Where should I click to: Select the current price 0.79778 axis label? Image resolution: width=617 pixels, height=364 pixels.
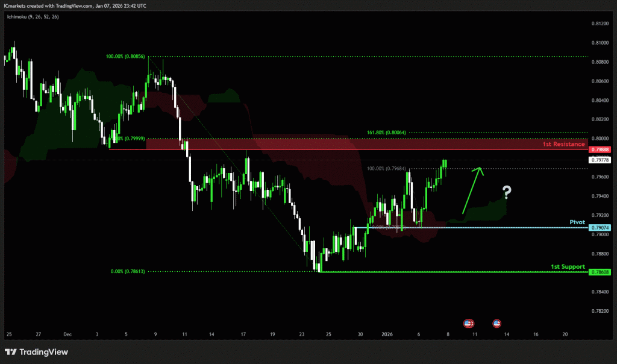point(601,160)
